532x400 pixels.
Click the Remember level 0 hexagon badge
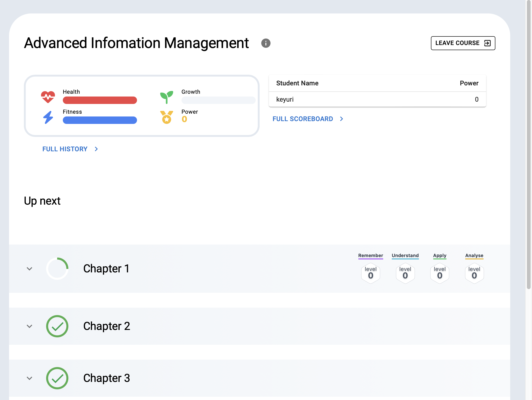pyautogui.click(x=371, y=273)
